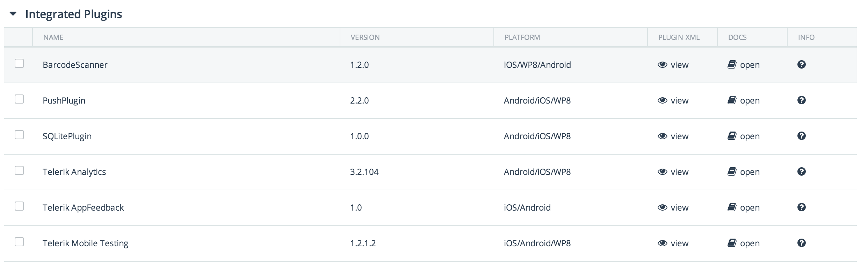Open Telerik Mobile Testing info icon
Screen dimensions: 868x275
click(x=802, y=243)
